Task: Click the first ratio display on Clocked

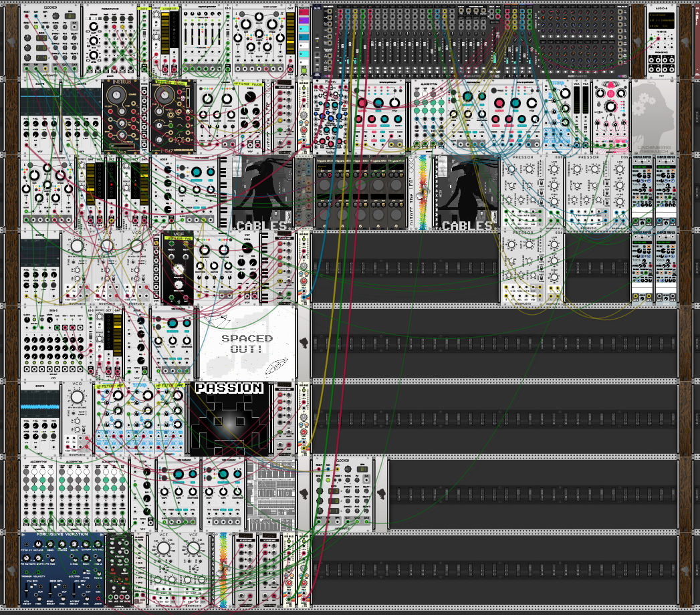Action: [x=41, y=38]
